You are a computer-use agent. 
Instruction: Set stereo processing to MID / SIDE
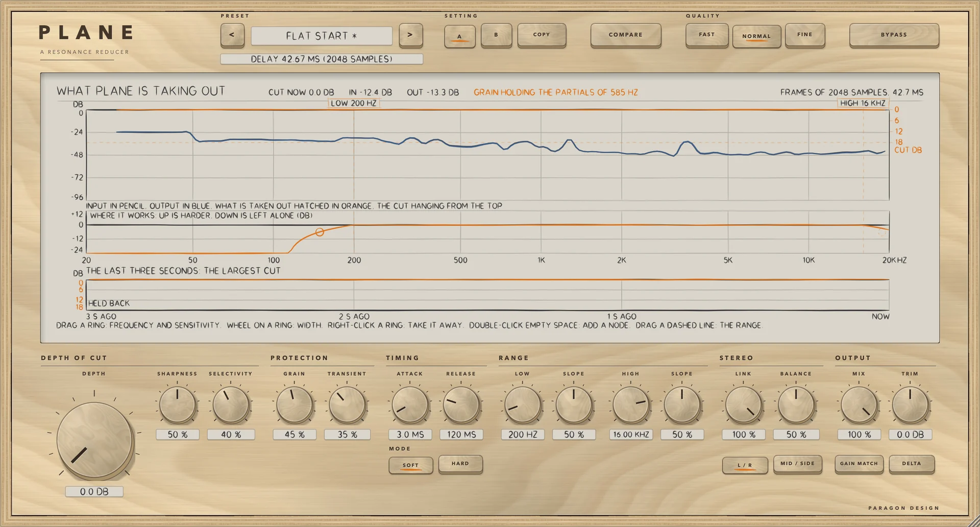click(798, 464)
